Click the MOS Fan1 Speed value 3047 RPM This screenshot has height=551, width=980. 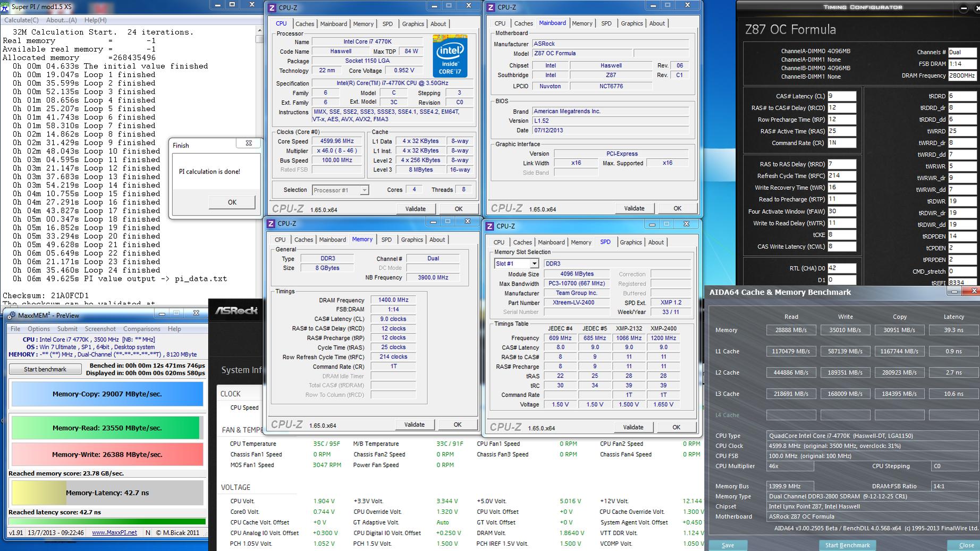point(327,465)
